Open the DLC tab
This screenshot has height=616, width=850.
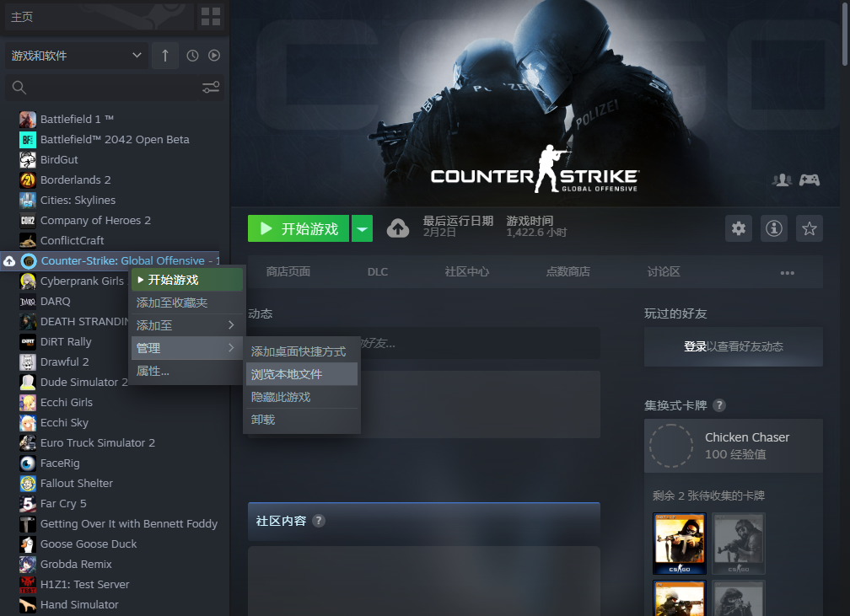pyautogui.click(x=377, y=271)
